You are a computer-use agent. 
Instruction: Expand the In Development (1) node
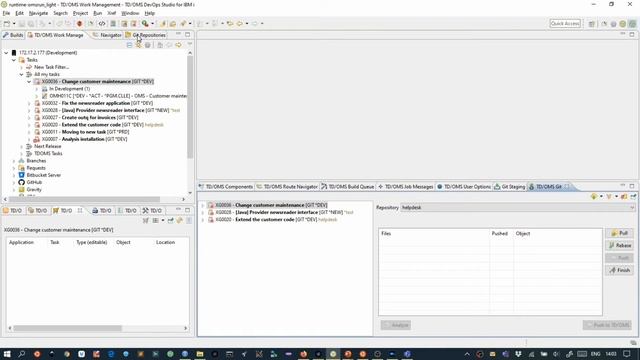click(x=37, y=89)
